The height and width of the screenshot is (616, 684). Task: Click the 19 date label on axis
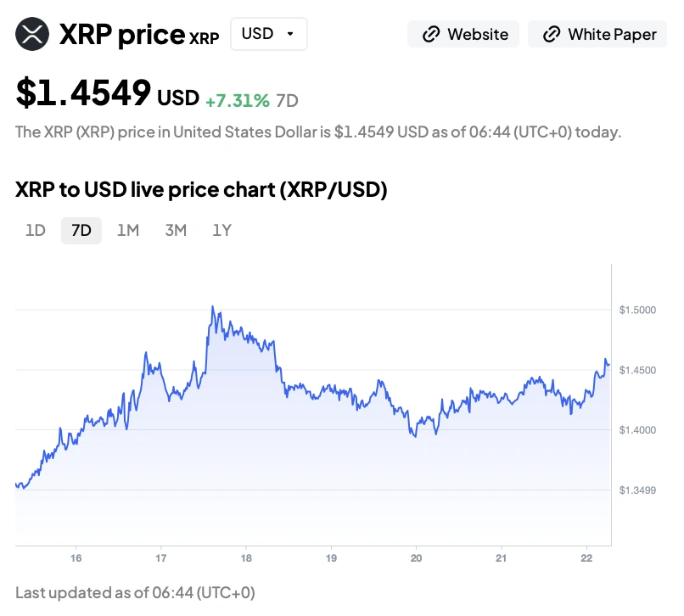(x=331, y=558)
